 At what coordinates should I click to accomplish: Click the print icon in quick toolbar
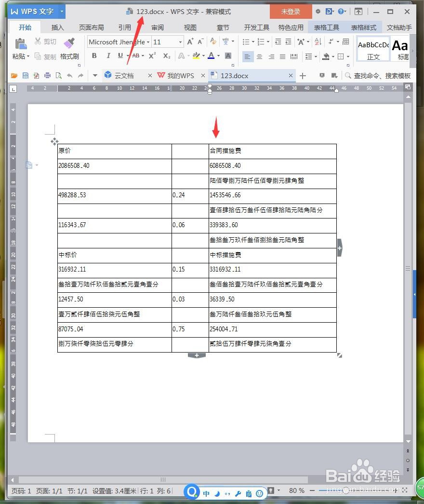(48, 76)
